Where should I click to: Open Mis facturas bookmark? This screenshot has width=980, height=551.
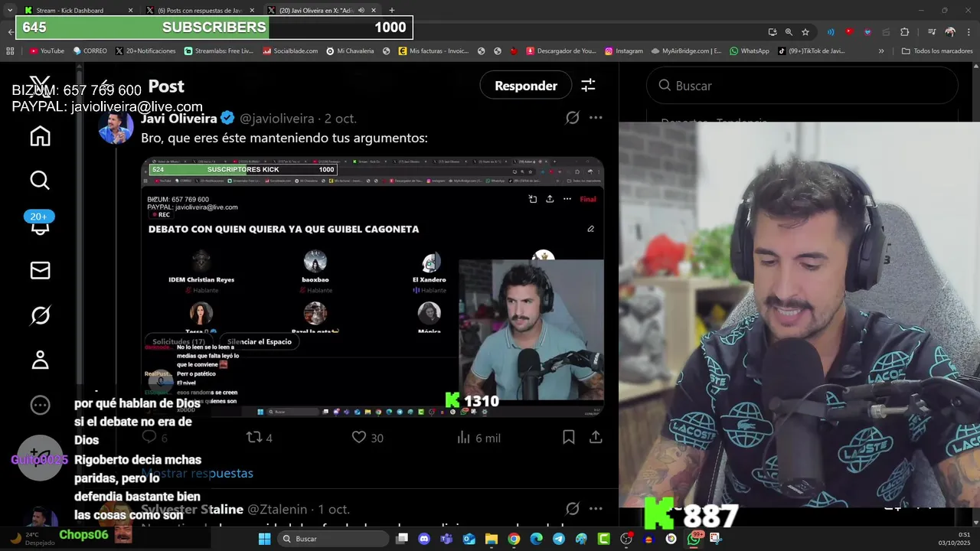coord(433,51)
